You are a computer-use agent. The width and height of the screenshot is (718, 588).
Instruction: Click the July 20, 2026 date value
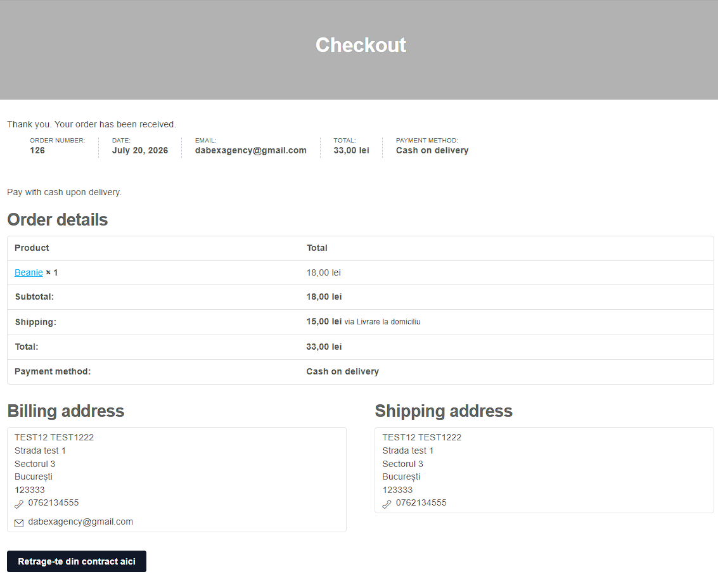tap(140, 150)
